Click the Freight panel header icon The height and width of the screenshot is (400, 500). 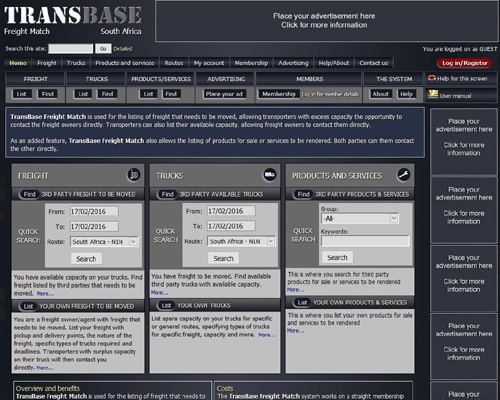[134, 175]
